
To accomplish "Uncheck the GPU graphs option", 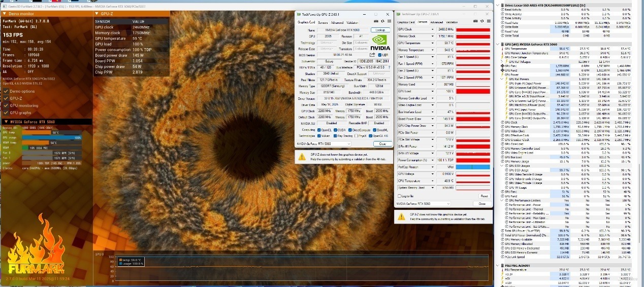I will pyautogui.click(x=6, y=113).
